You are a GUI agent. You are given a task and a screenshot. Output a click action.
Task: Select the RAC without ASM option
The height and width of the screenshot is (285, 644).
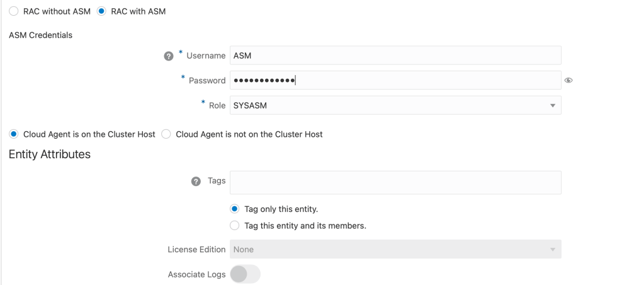coord(14,11)
